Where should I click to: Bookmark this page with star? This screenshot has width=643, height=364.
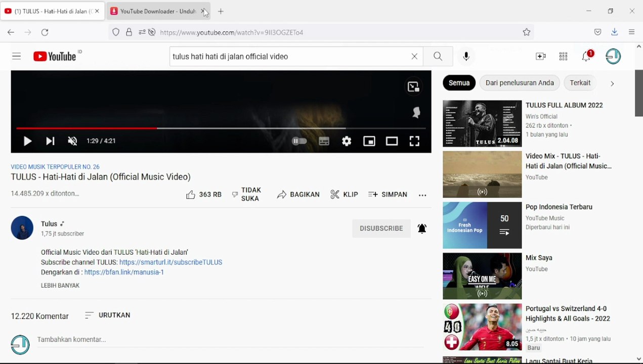pos(527,32)
